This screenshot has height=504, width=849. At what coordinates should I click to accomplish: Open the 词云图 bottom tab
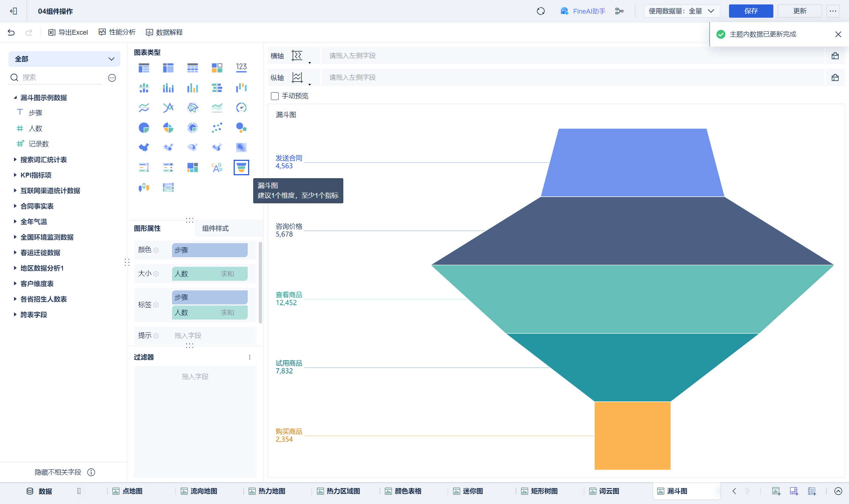tap(608, 491)
